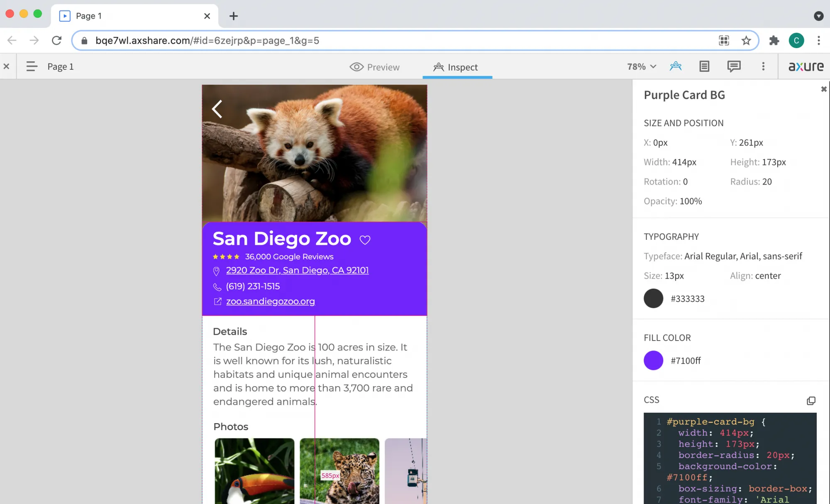Open the browser extensions puzzle icon
830x504 pixels.
(x=774, y=41)
